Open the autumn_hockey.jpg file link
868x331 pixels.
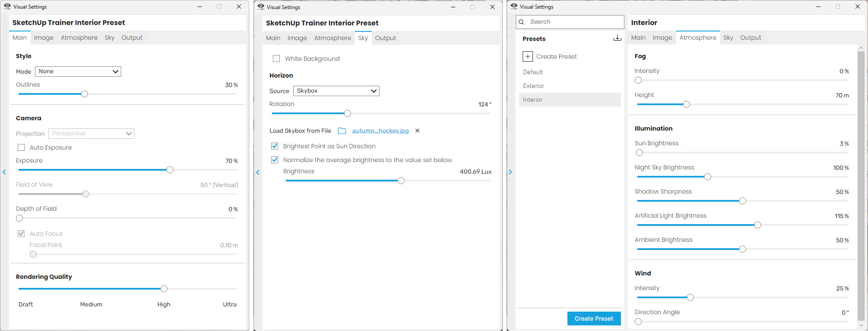[x=380, y=131]
